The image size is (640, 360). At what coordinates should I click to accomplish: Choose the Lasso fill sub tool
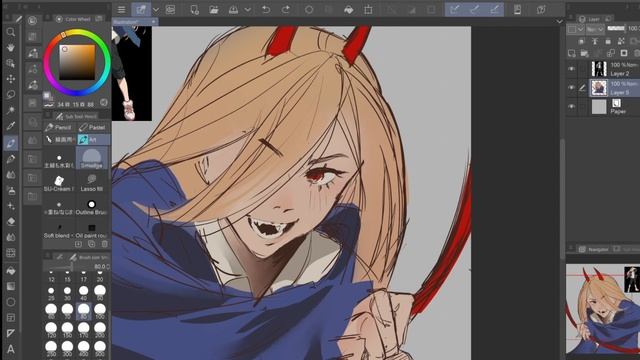click(x=92, y=182)
